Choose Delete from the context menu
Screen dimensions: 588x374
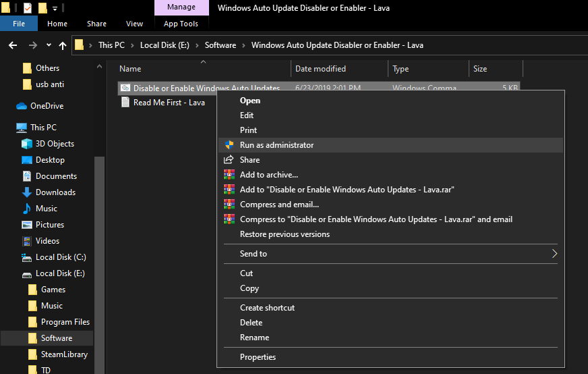point(390,323)
